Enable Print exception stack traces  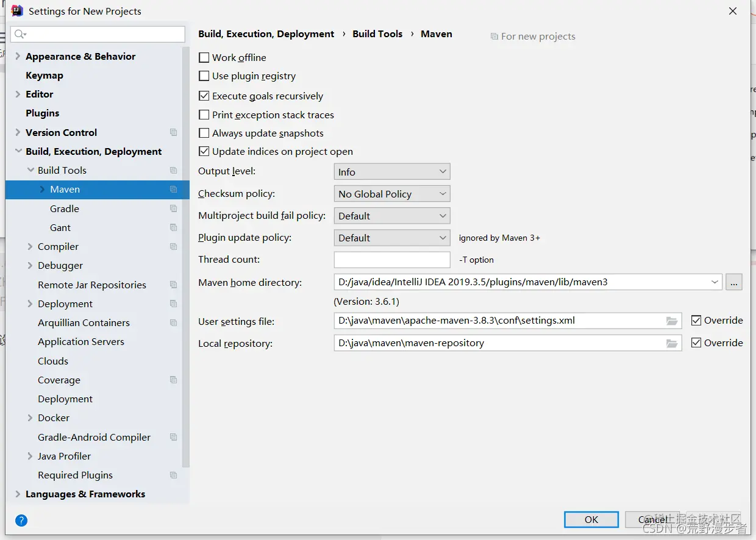[204, 115]
